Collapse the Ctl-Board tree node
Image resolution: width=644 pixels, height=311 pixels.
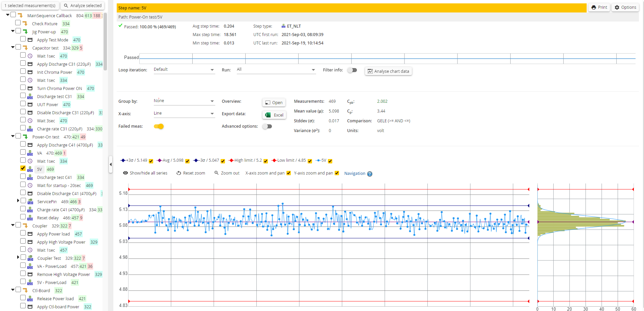click(13, 290)
